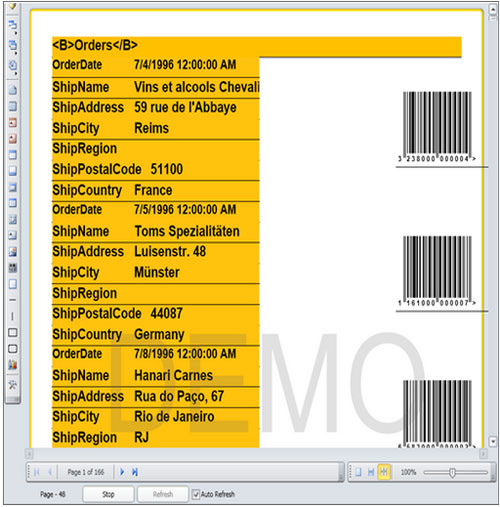The width and height of the screenshot is (500, 507).
Task: Click the 'France' country value
Action: point(153,190)
